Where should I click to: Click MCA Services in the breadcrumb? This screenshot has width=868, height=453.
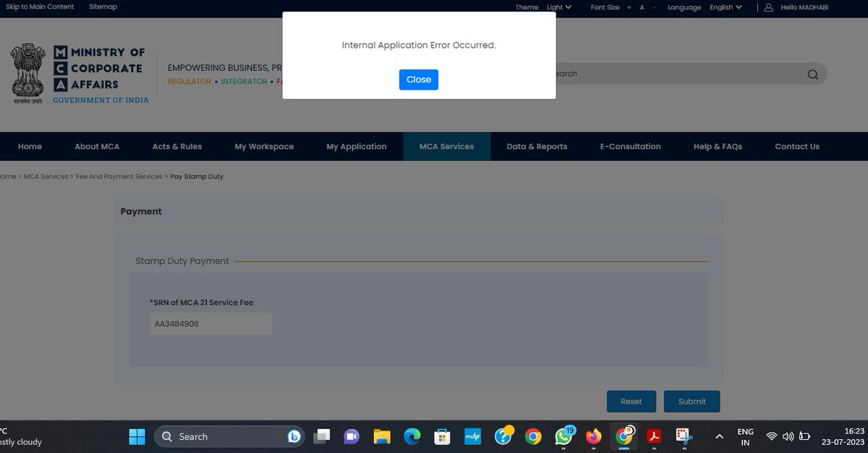[x=46, y=177]
